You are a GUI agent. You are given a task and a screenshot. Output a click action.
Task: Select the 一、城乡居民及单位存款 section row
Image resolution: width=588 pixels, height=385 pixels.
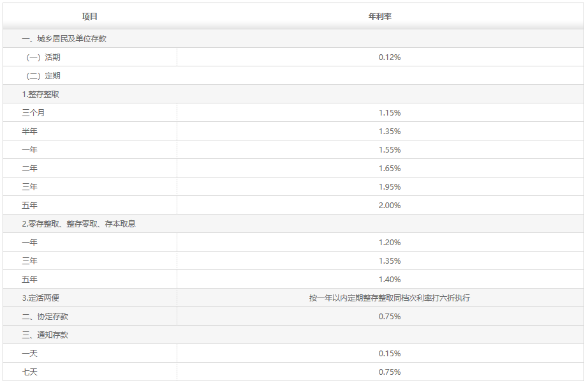coord(64,39)
